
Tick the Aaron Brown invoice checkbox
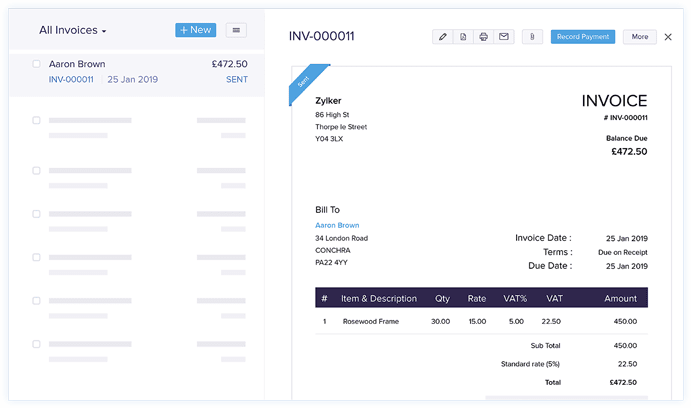pyautogui.click(x=37, y=64)
